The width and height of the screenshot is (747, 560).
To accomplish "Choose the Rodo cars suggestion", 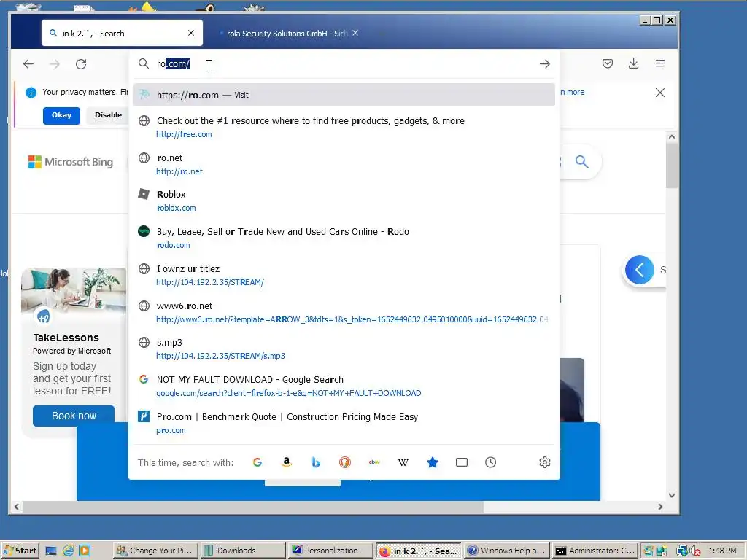I will click(x=344, y=238).
